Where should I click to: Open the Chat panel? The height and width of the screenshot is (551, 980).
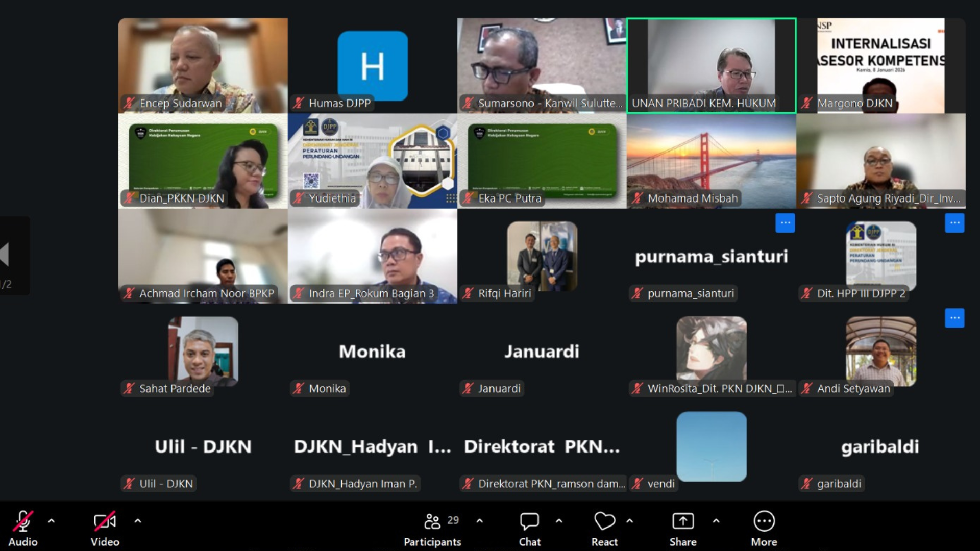coord(529,521)
